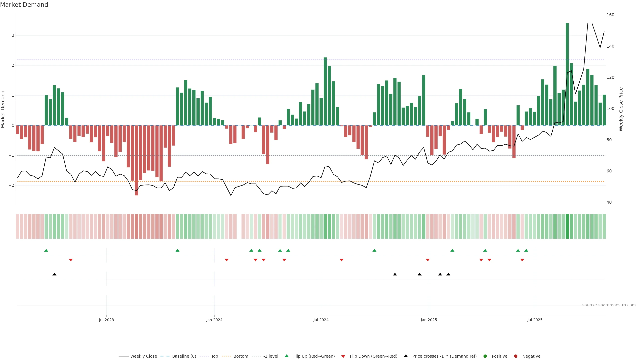Click the green Positive legend dot
The height and width of the screenshot is (362, 644).
pos(485,356)
